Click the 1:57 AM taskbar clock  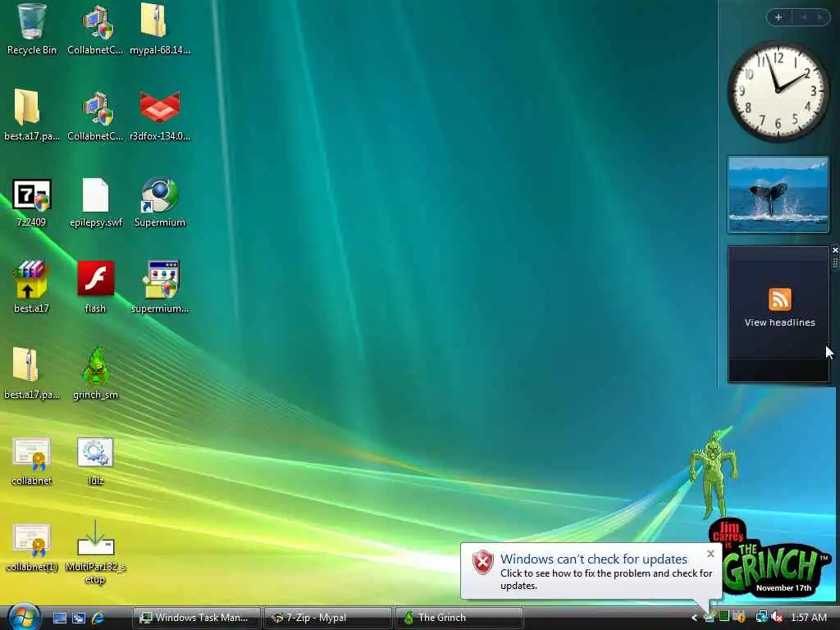click(808, 618)
